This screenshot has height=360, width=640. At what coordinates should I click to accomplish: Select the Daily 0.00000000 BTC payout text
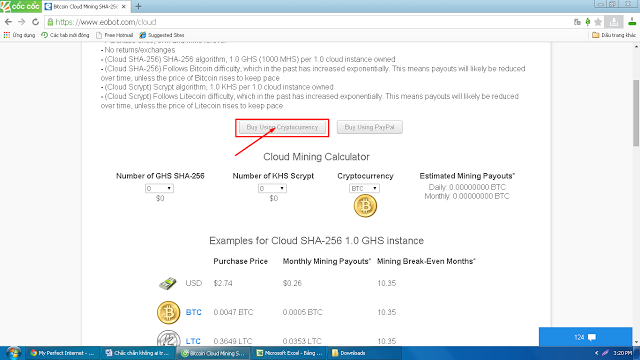pos(467,187)
